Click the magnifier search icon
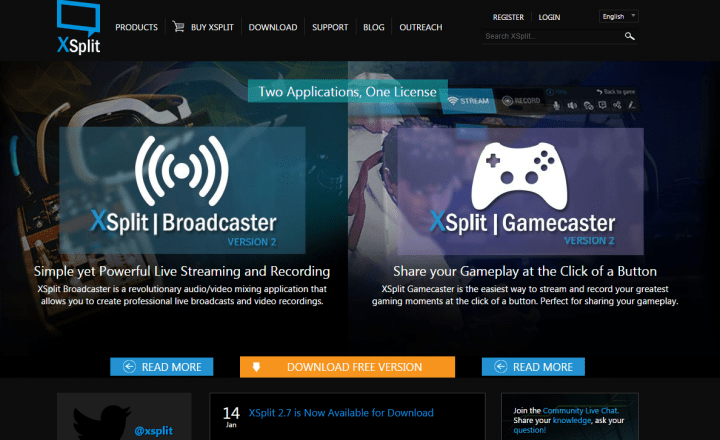Viewport: 720px width, 440px height. tap(630, 36)
